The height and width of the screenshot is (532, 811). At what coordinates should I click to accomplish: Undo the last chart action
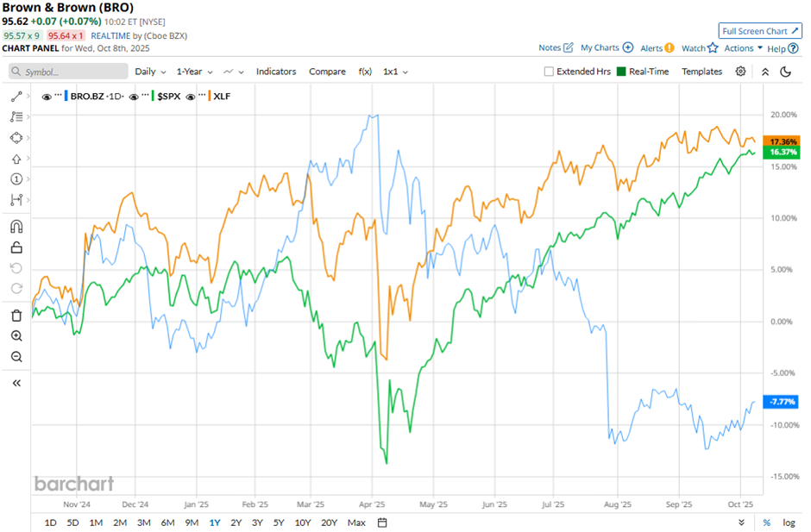click(16, 268)
